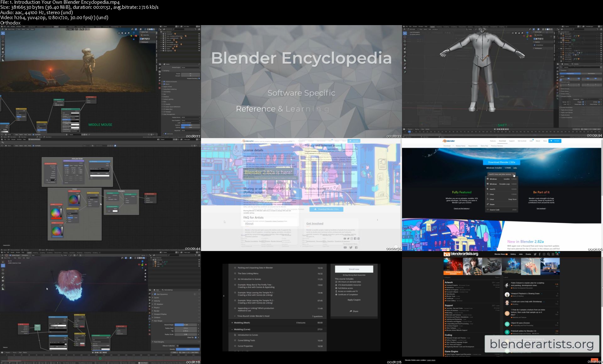Open topic "PolyQuilt addon for Blender 2.8"

pyautogui.click(x=523, y=331)
